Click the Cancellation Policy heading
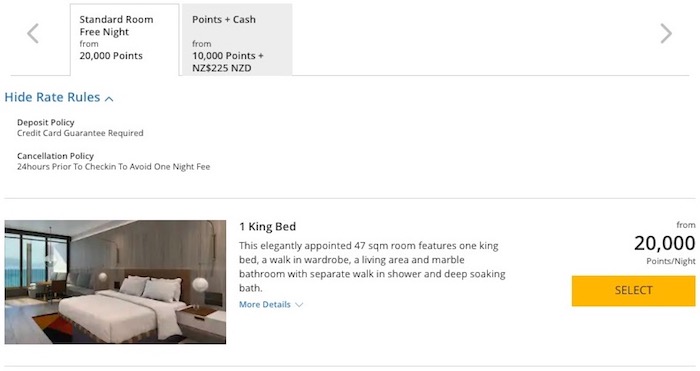700x371 pixels. click(55, 156)
